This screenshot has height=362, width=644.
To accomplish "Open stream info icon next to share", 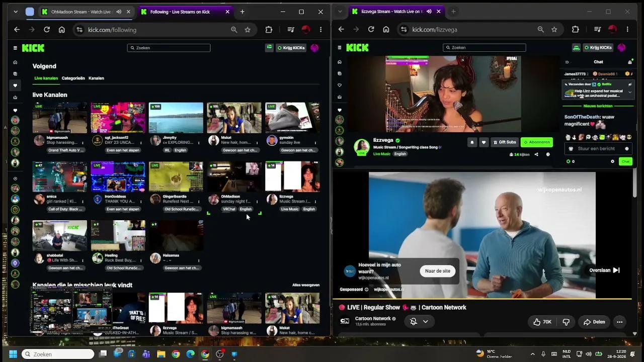I will (x=548, y=154).
